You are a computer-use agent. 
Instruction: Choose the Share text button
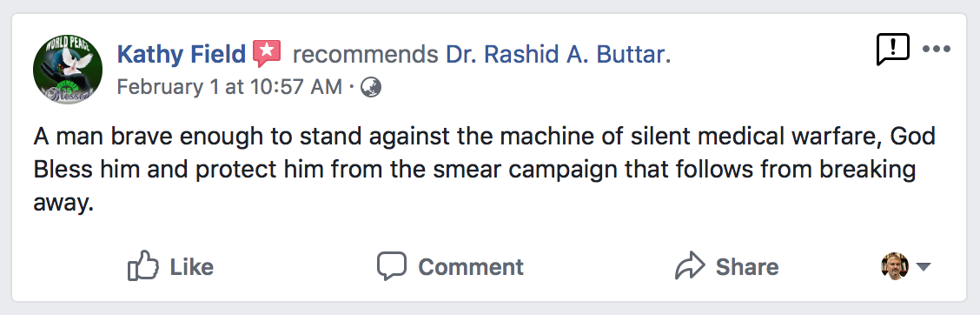click(747, 267)
